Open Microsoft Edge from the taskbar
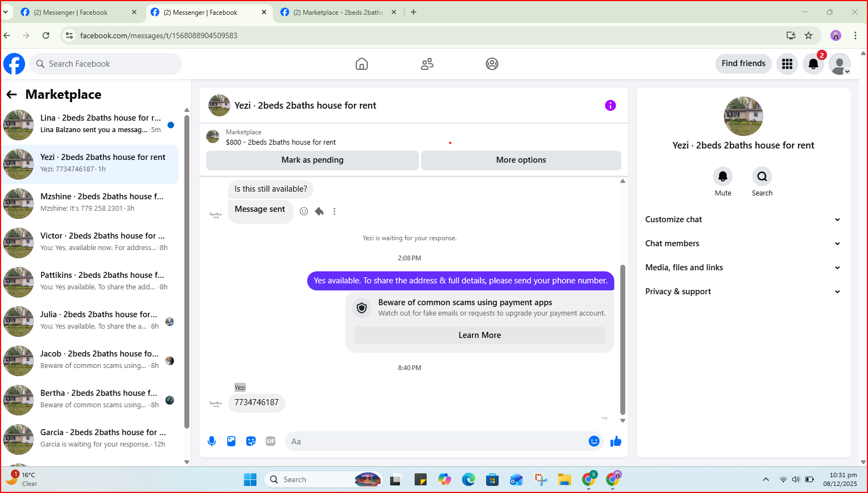This screenshot has width=868, height=493. coord(469,479)
